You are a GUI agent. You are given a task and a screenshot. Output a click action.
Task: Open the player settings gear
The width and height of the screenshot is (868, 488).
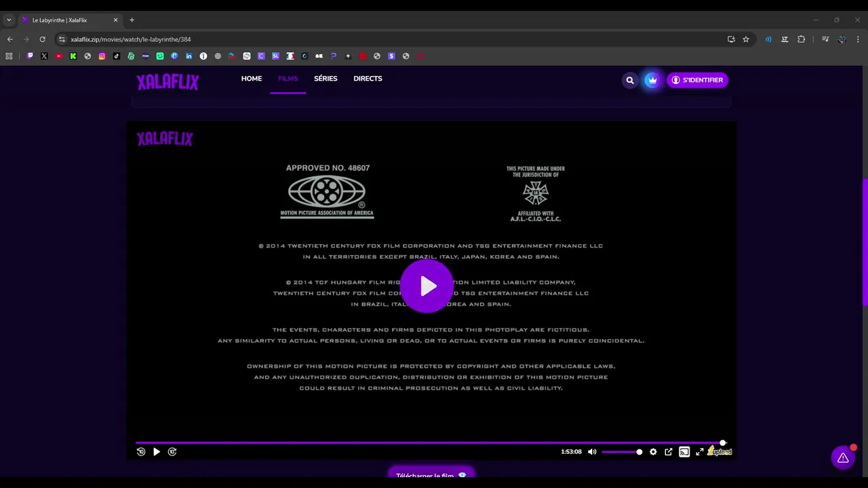click(x=653, y=451)
